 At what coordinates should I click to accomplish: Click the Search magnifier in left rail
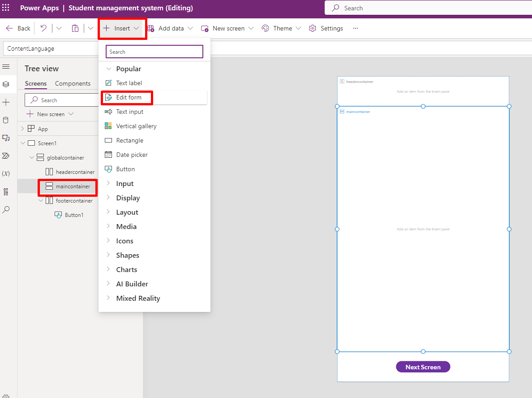tap(6, 209)
